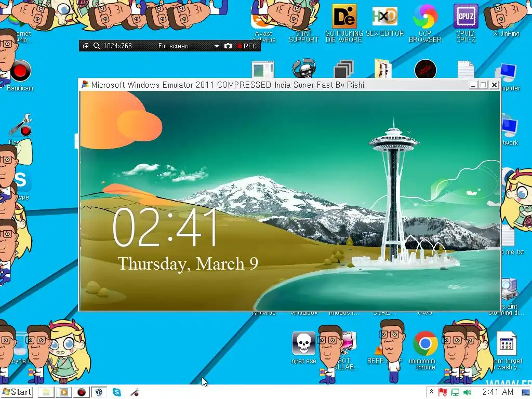
Task: Open the njrat.exe skull icon
Action: click(x=303, y=348)
